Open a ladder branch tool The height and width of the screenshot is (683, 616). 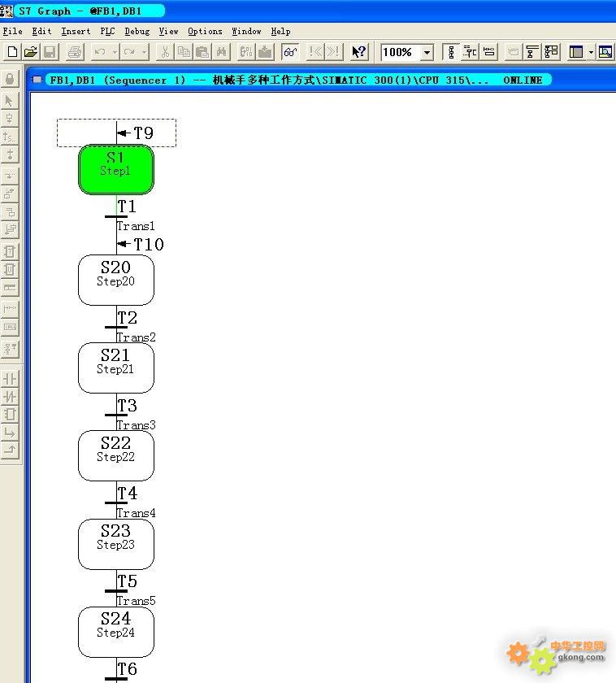[10, 433]
